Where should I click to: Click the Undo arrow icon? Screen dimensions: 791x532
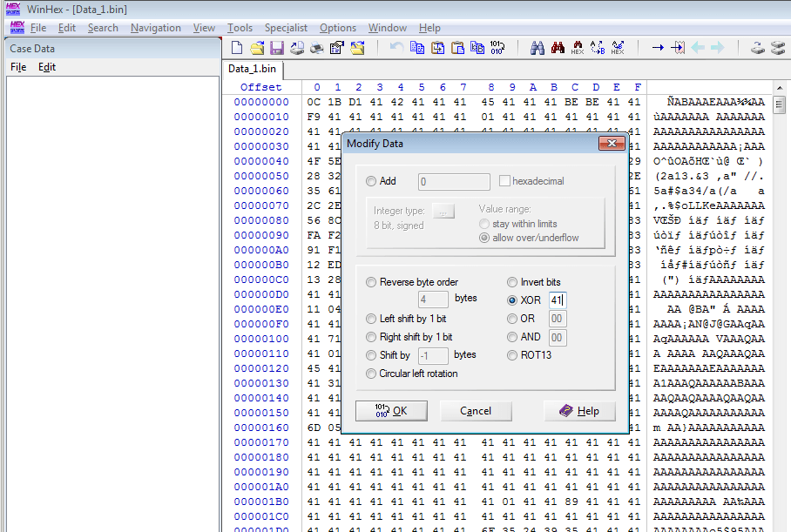(x=397, y=48)
